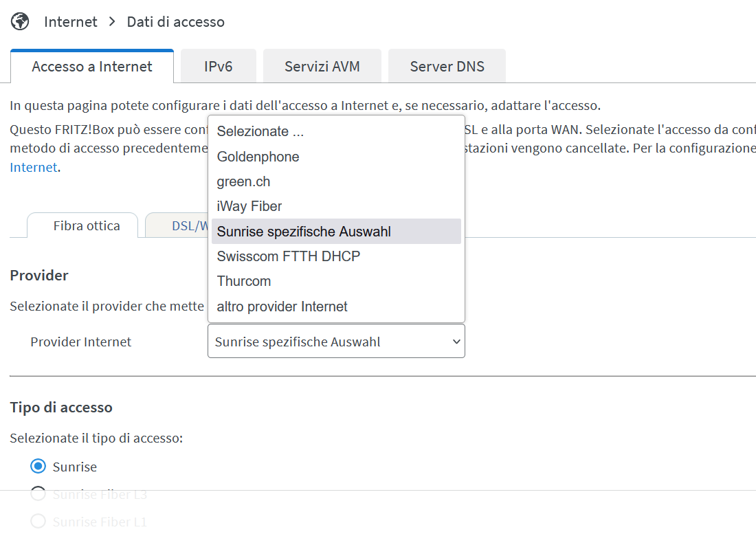Click the breadcrumb chevron after Internet
Image resolution: width=756 pixels, height=534 pixels.
(x=112, y=22)
